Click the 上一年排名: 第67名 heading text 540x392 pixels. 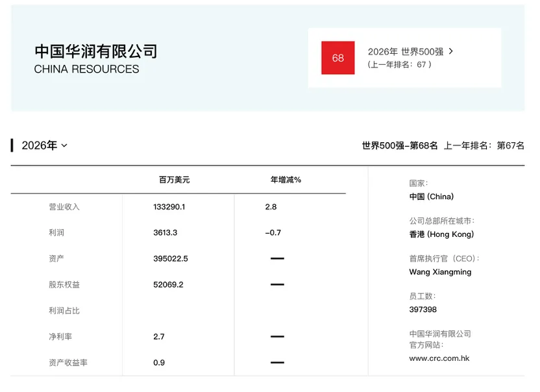[x=484, y=145]
